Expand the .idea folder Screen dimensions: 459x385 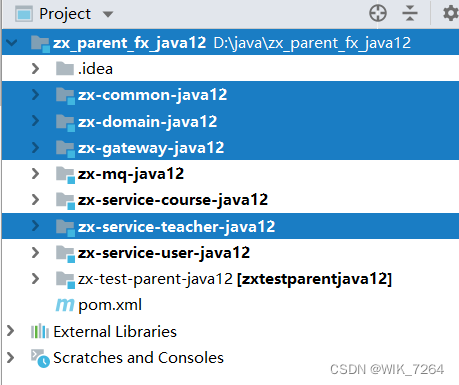click(35, 69)
